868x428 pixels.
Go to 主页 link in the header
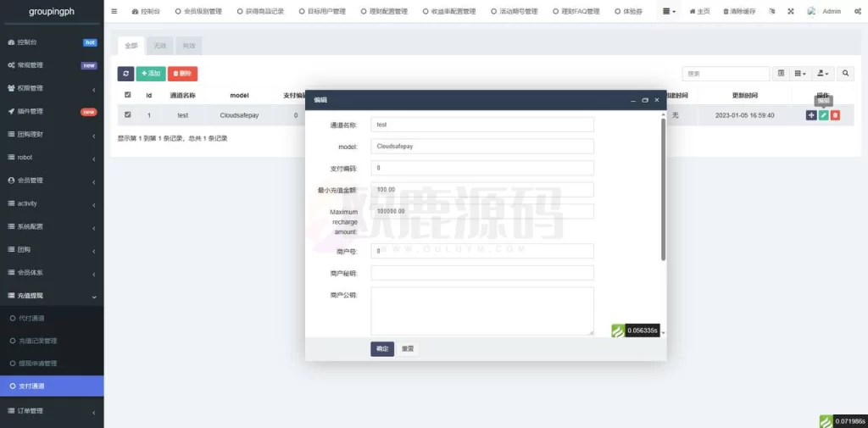[699, 11]
